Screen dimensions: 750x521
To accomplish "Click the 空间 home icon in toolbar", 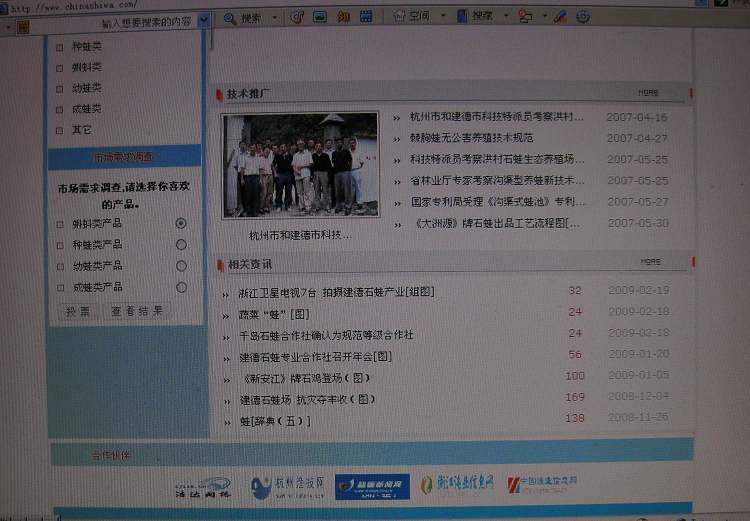I will (x=411, y=17).
